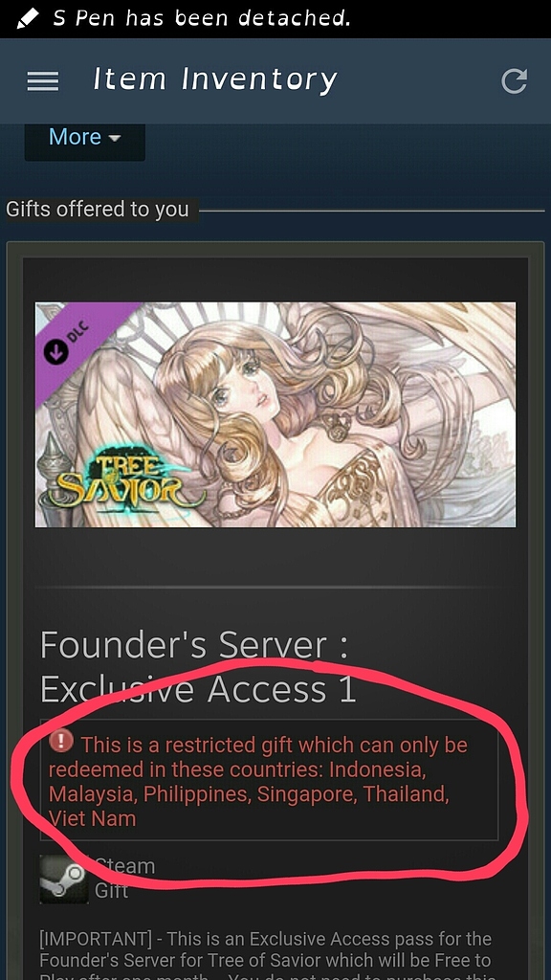Tap Viet Nam in the restricted countries list
Viewport: 551px width, 980px height.
tap(92, 818)
